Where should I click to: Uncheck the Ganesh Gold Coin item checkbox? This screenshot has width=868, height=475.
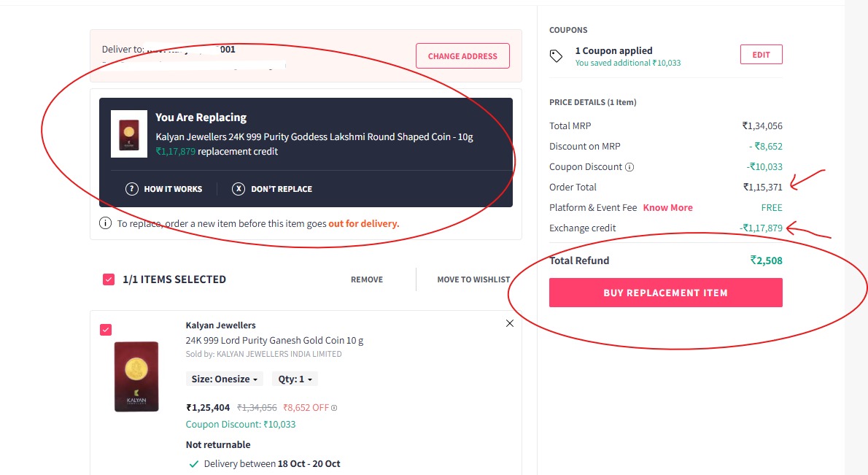click(x=106, y=330)
